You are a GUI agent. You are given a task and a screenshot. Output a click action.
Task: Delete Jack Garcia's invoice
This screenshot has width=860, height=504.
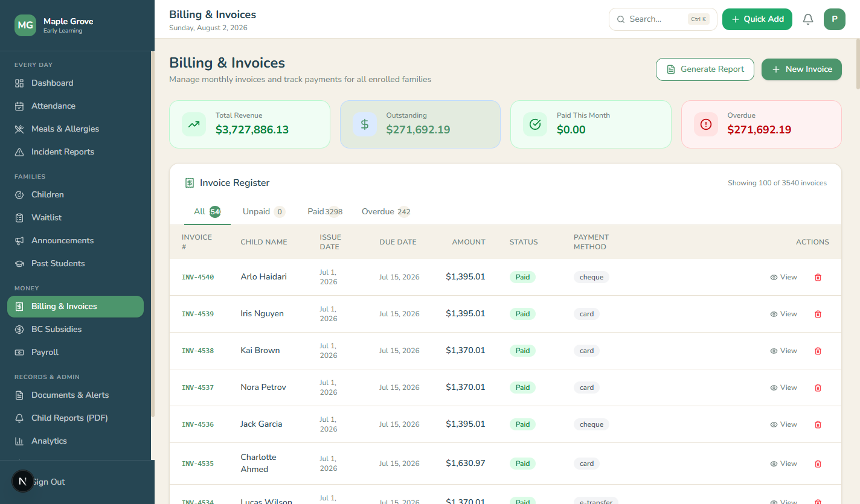818,425
